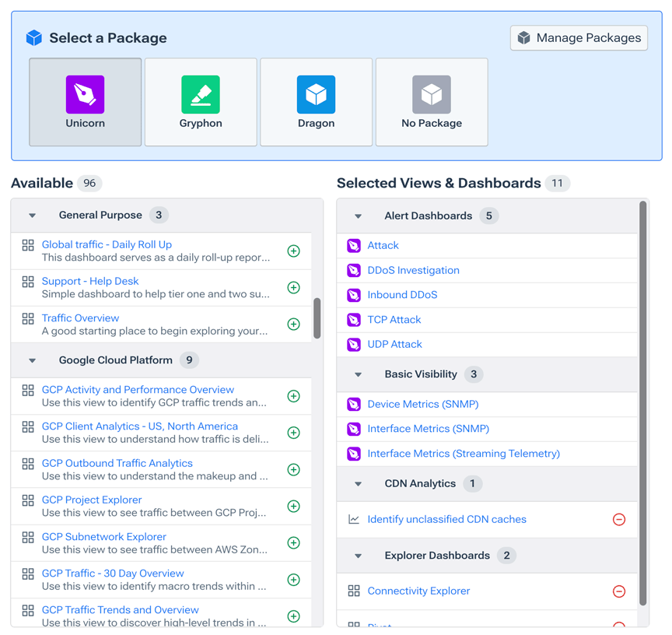Screen dimensions: 672x635
Task: Click the add icon beside Traffic Overview
Action: coord(294,324)
